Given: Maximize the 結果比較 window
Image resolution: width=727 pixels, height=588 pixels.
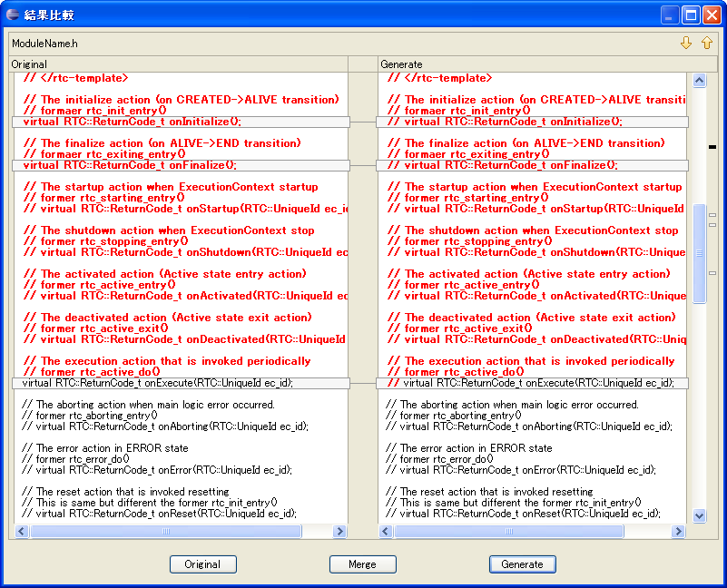Looking at the screenshot, I should coord(691,15).
